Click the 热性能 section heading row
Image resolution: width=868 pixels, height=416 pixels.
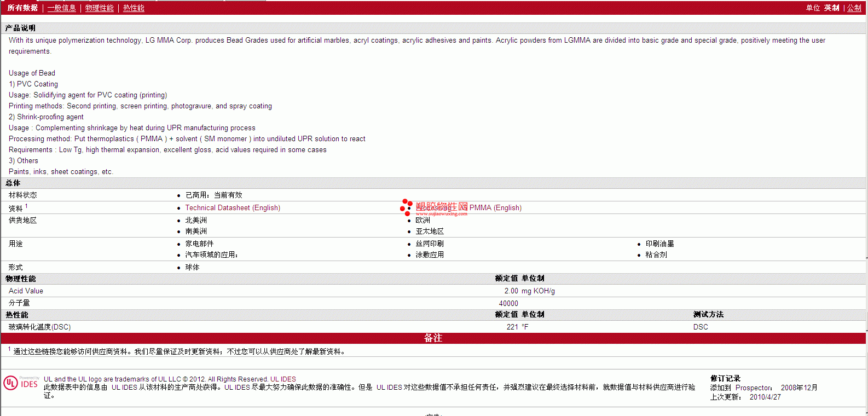pos(433,315)
